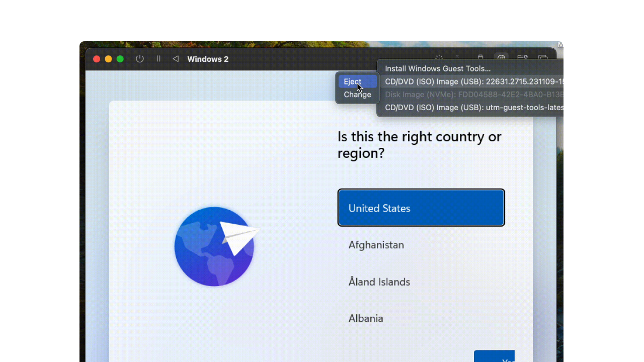Click the green full-screen window button
The height and width of the screenshot is (362, 644).
point(120,59)
